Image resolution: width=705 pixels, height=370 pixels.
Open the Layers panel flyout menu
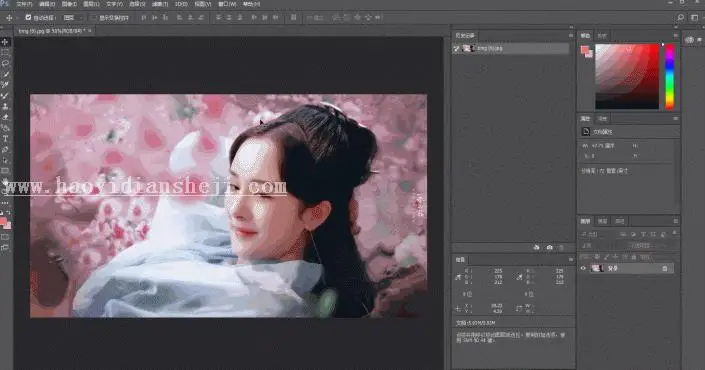675,221
